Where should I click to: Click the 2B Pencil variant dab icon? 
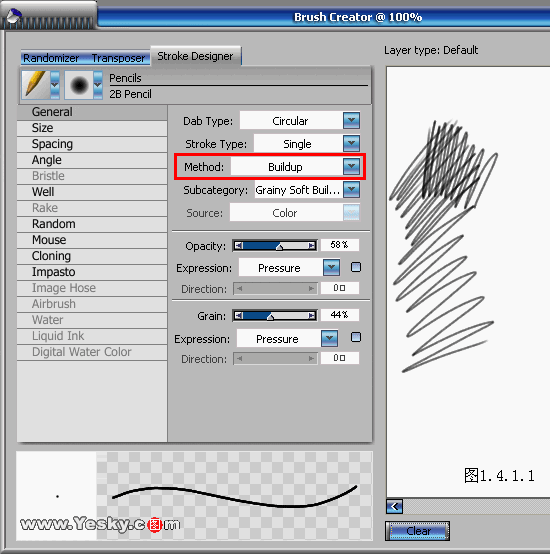79,85
